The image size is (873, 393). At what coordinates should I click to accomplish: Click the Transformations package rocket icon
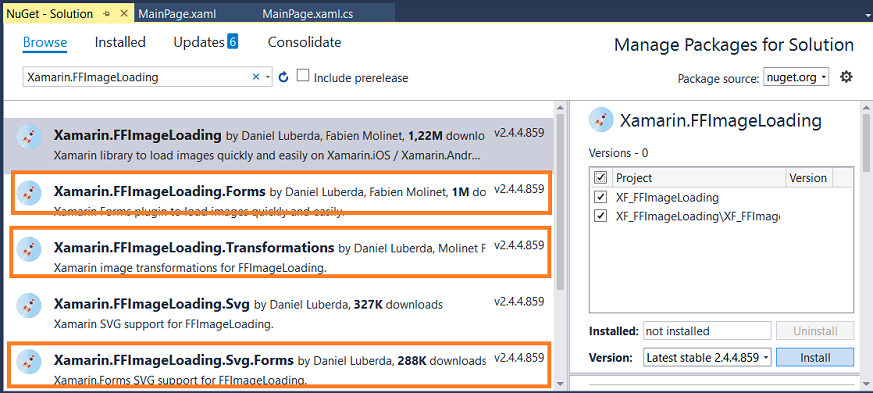coord(30,249)
